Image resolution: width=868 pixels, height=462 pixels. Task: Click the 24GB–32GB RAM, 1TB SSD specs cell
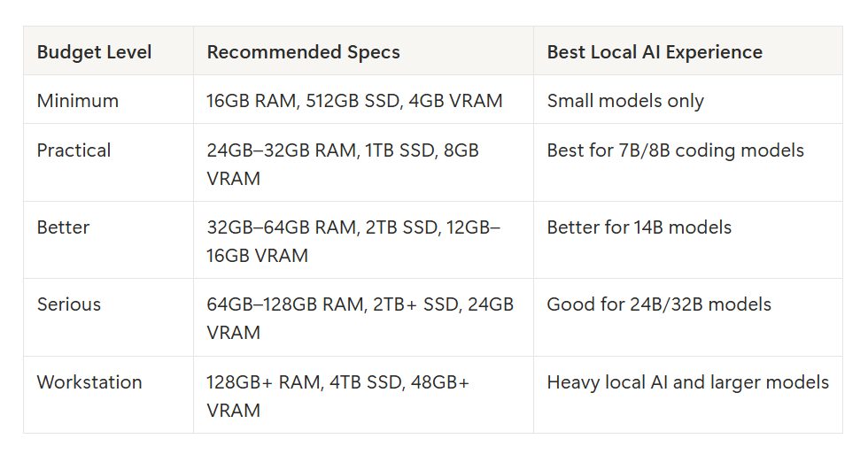pyautogui.click(x=363, y=163)
